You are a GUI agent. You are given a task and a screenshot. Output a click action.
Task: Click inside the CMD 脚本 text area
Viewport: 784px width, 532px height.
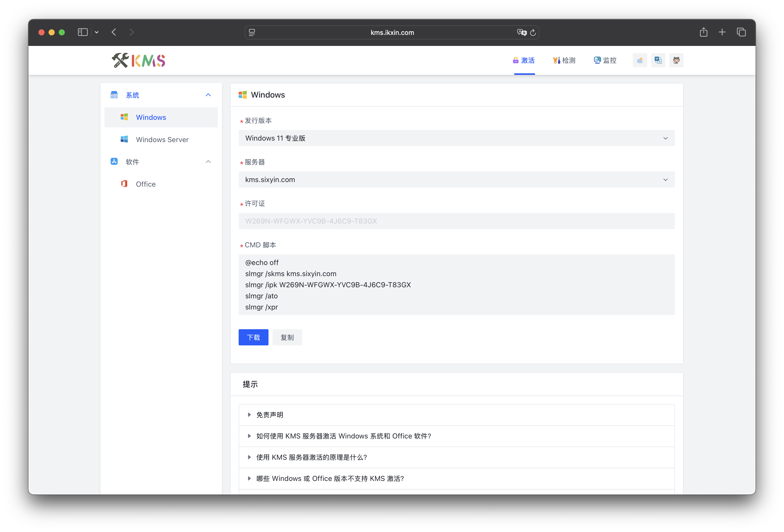tap(457, 285)
